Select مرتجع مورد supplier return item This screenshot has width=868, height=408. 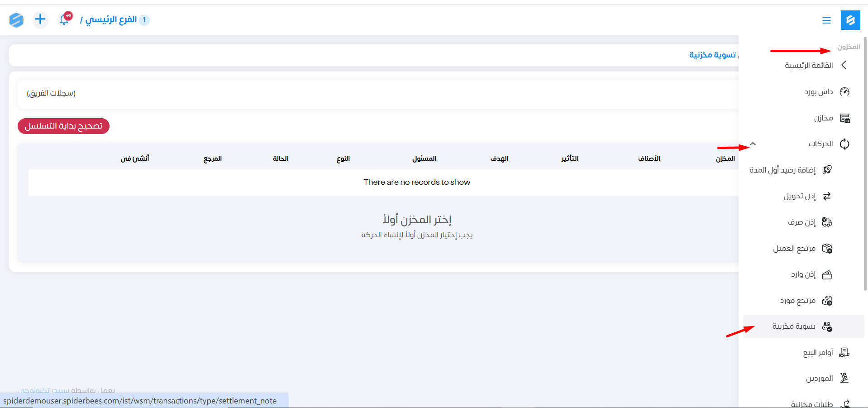[x=798, y=301]
